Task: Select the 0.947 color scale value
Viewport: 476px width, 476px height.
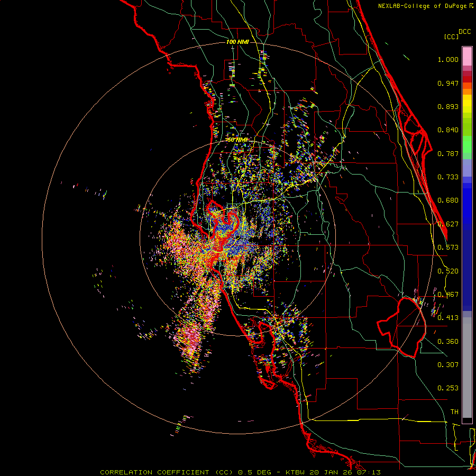Action: (x=448, y=83)
